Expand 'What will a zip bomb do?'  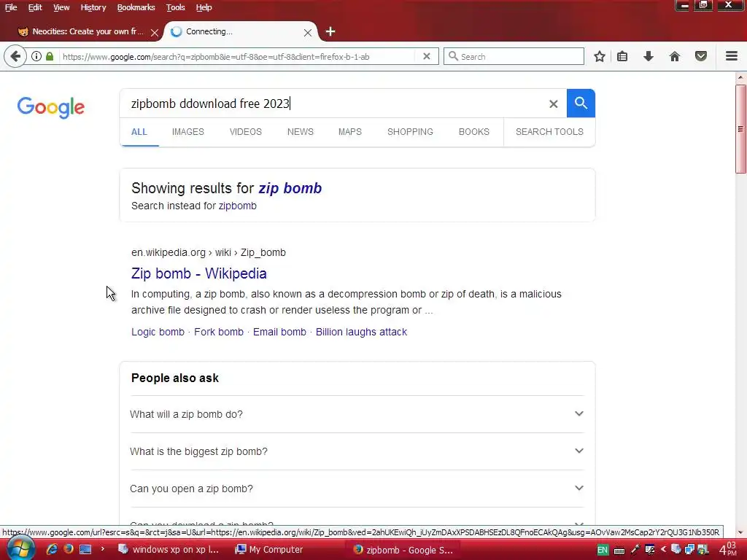click(357, 414)
